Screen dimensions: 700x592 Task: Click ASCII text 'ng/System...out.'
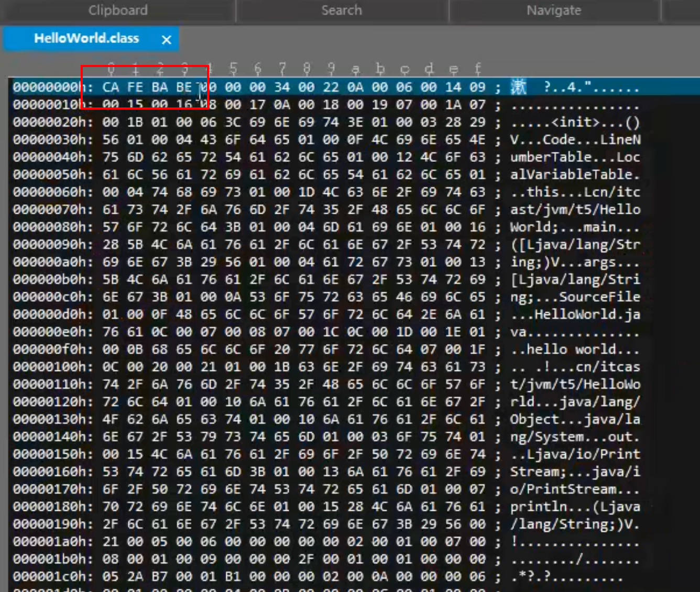575,437
